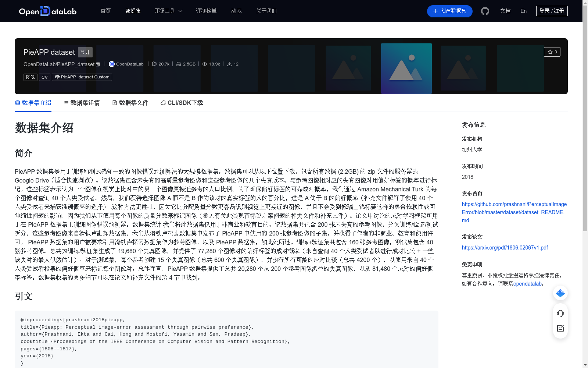Viewport: 588px width, 368px height.
Task: Go to 首页 in navigation
Action: (x=105, y=11)
